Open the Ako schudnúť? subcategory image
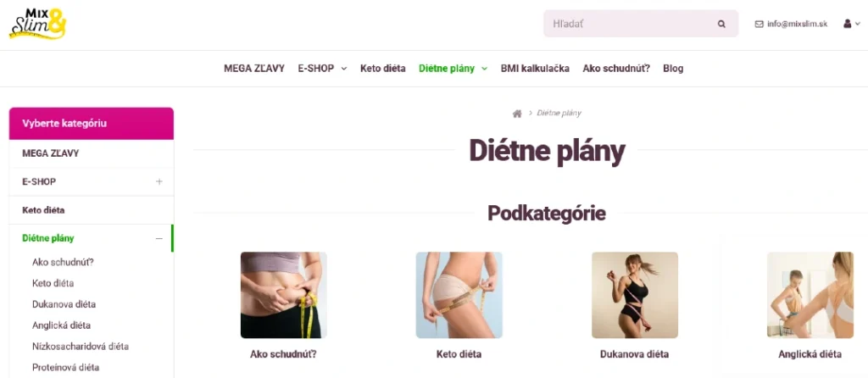The width and height of the screenshot is (868, 378). [x=283, y=295]
